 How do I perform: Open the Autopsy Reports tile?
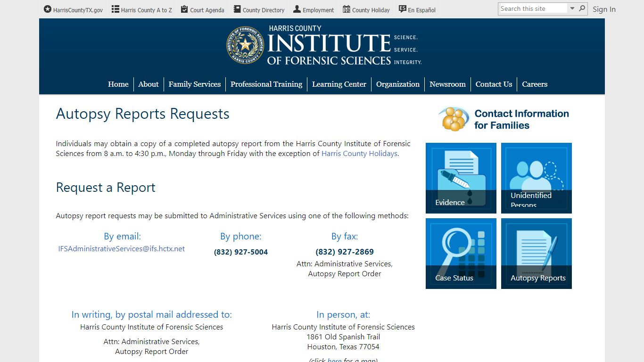coord(537,254)
